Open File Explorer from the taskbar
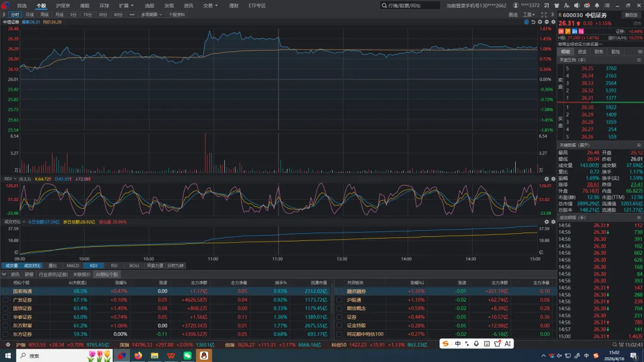 pos(154,355)
